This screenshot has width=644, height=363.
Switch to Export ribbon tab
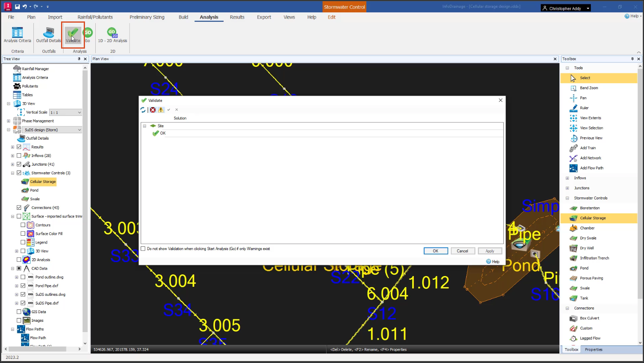click(264, 17)
